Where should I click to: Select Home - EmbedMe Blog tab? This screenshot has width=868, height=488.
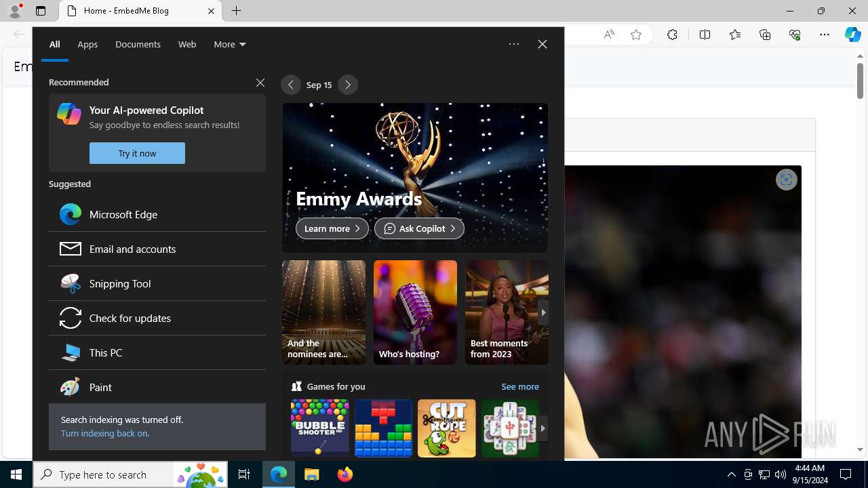[x=140, y=11]
